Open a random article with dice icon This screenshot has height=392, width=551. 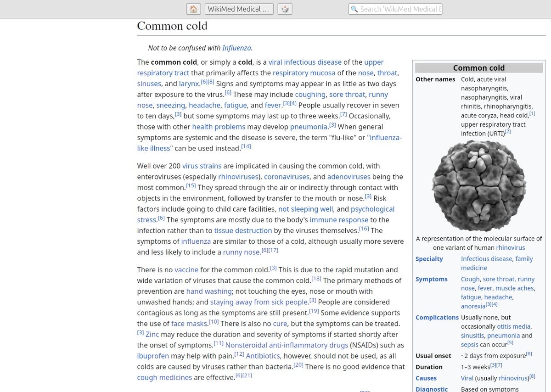point(285,9)
